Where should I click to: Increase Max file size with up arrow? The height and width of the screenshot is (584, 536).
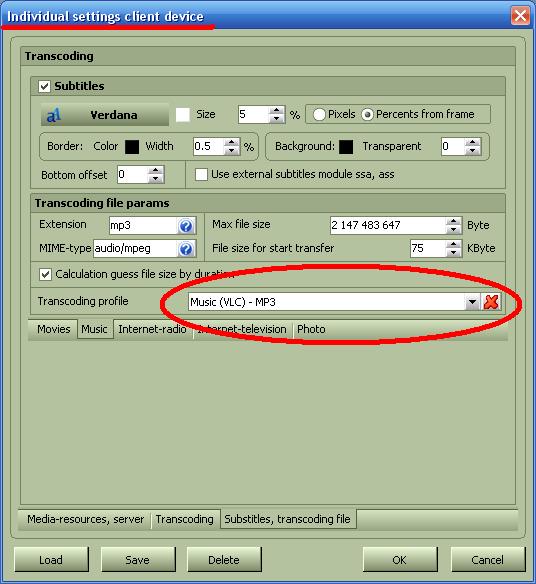click(x=453, y=221)
